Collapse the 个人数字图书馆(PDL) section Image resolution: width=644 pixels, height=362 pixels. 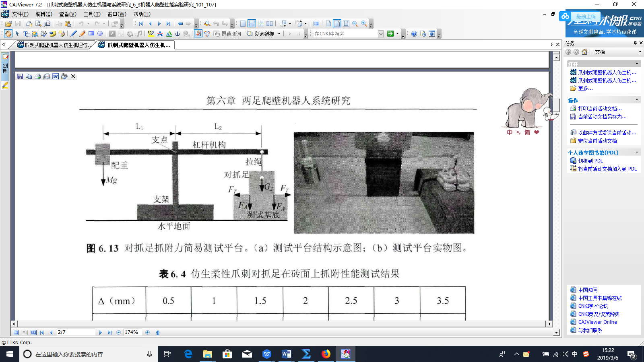coord(637,152)
